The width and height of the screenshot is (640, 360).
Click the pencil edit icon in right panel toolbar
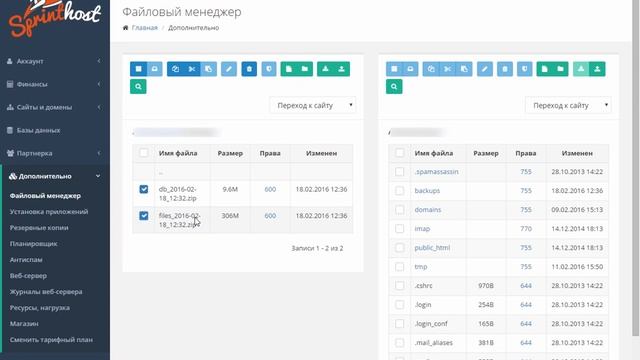tap(484, 69)
